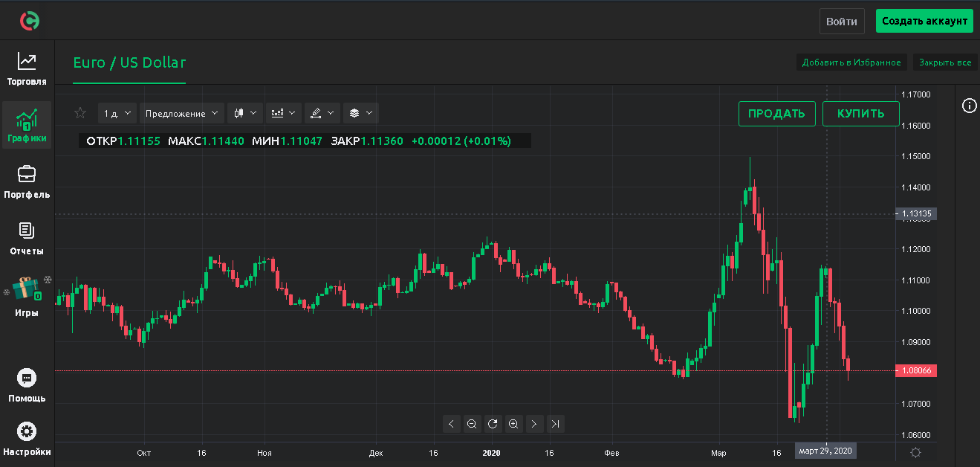Open the Предложение price type dropdown
This screenshot has height=467, width=980.
coord(182,113)
